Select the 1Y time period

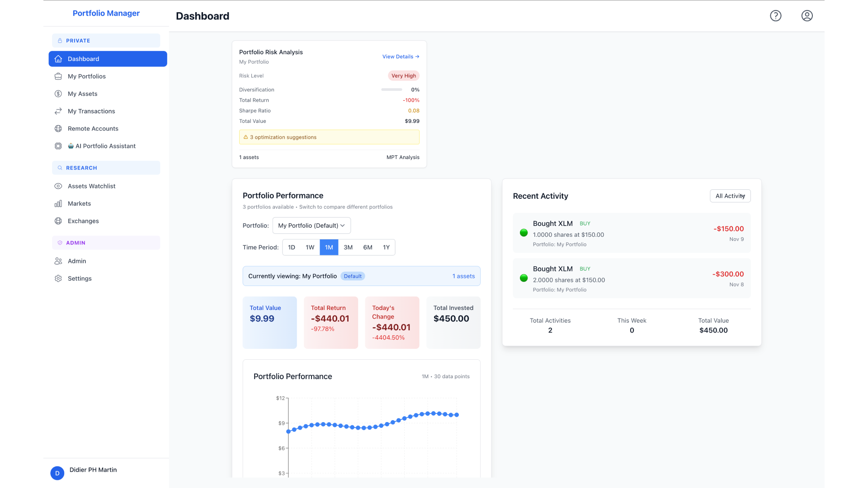386,247
